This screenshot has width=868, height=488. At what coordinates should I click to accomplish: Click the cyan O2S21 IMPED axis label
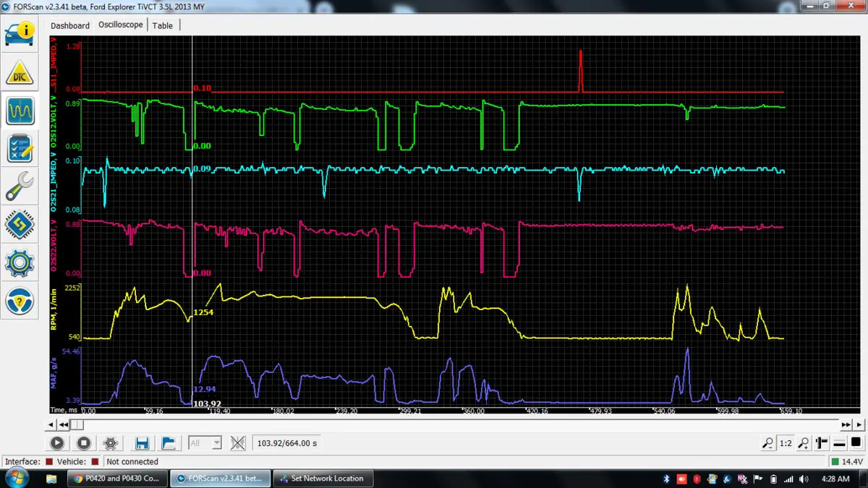pyautogui.click(x=54, y=184)
